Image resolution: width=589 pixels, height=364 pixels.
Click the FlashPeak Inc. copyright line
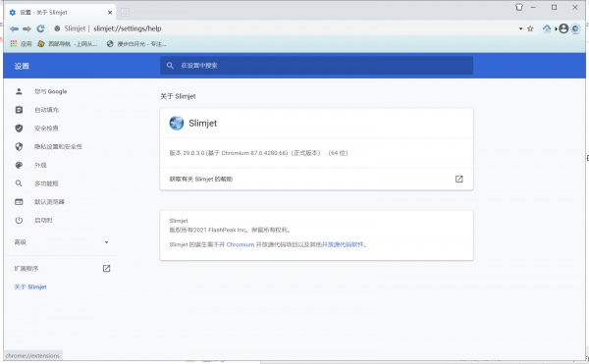(230, 230)
